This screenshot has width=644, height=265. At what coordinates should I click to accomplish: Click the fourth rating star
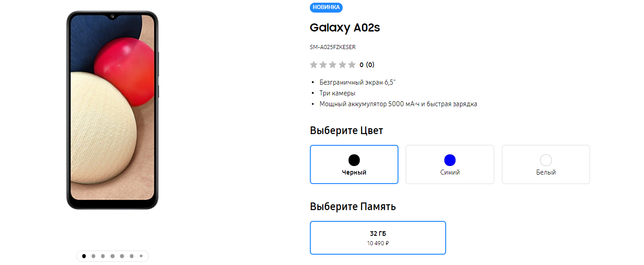342,65
